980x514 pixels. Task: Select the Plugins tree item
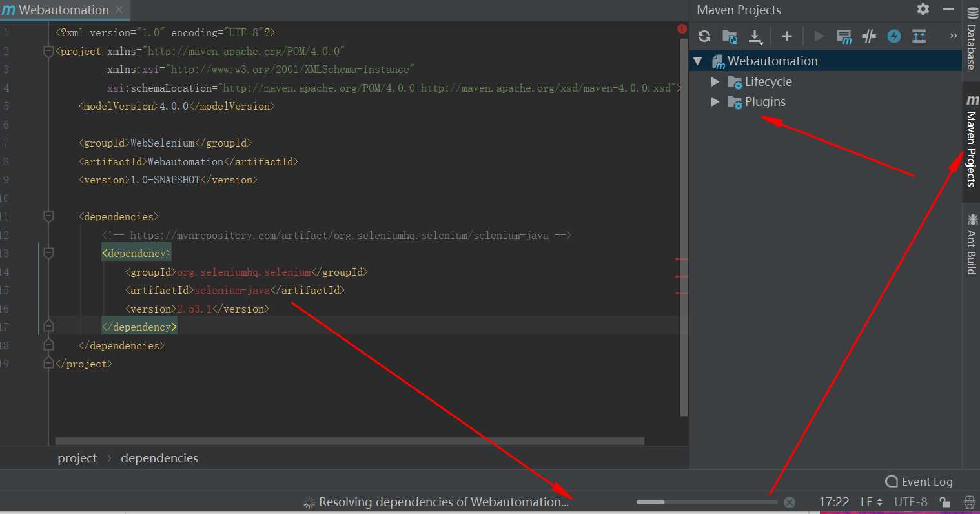(x=765, y=101)
